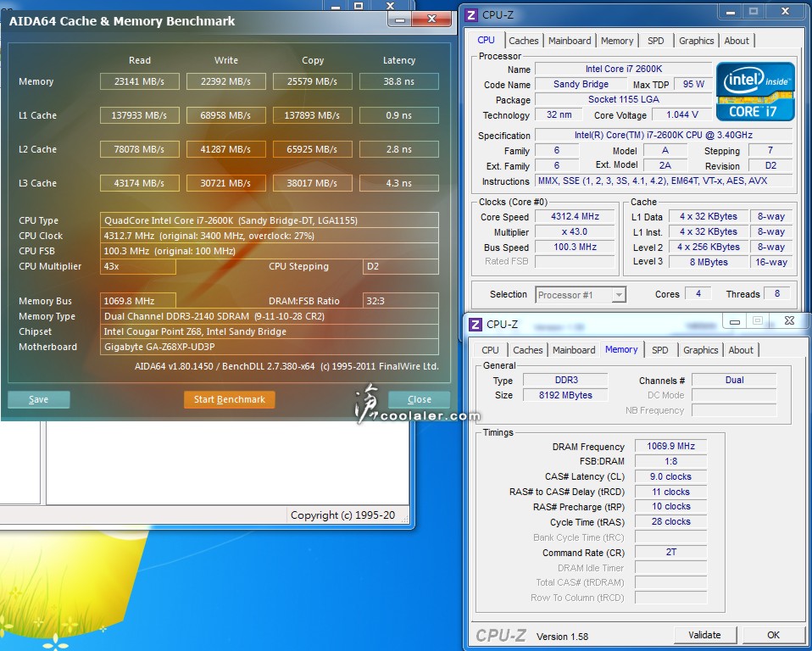Open About tab in the CPU-Z memory window

click(x=741, y=350)
